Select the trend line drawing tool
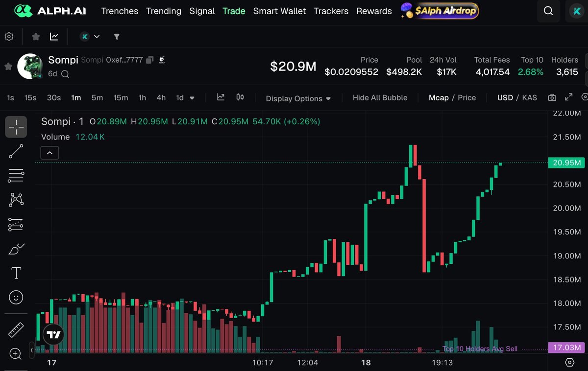 tap(16, 151)
